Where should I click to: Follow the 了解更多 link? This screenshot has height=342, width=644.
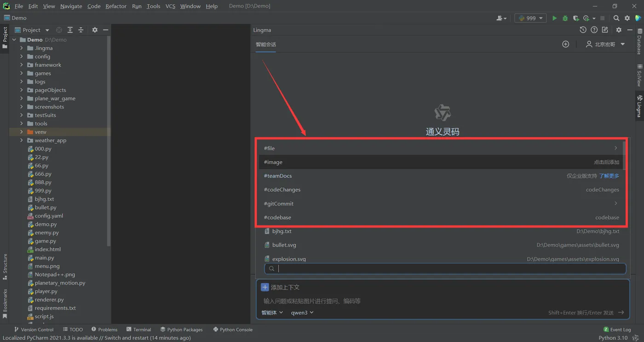click(x=609, y=176)
